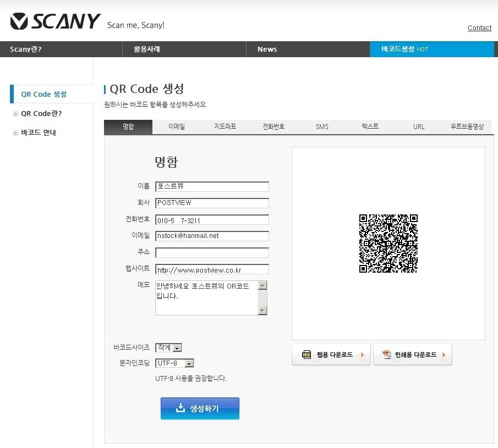Click '원하시는 바코드 항목을 생성해주세요' text

point(155,104)
